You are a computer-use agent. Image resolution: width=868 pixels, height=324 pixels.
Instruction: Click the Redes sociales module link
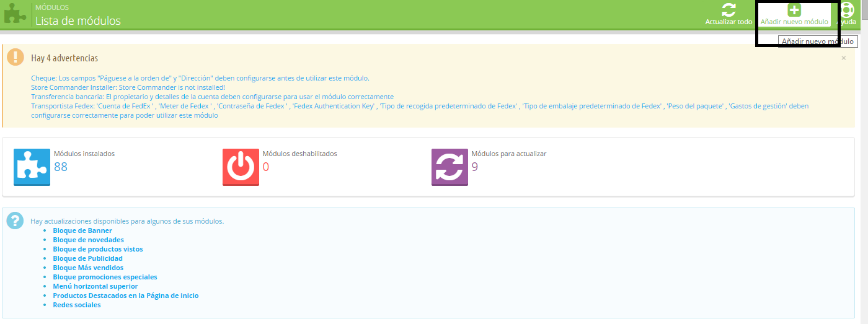click(77, 305)
